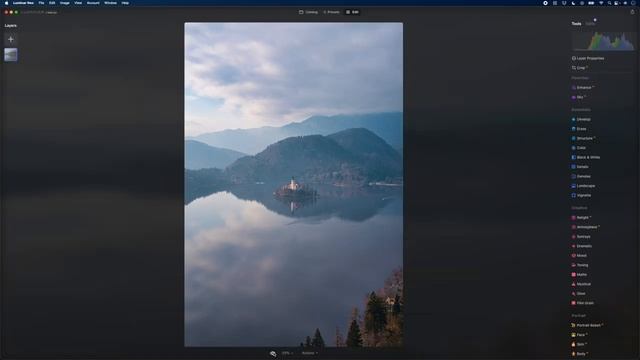Viewport: 640px width, 360px height.
Task: Click the histogram display
Action: click(x=603, y=41)
